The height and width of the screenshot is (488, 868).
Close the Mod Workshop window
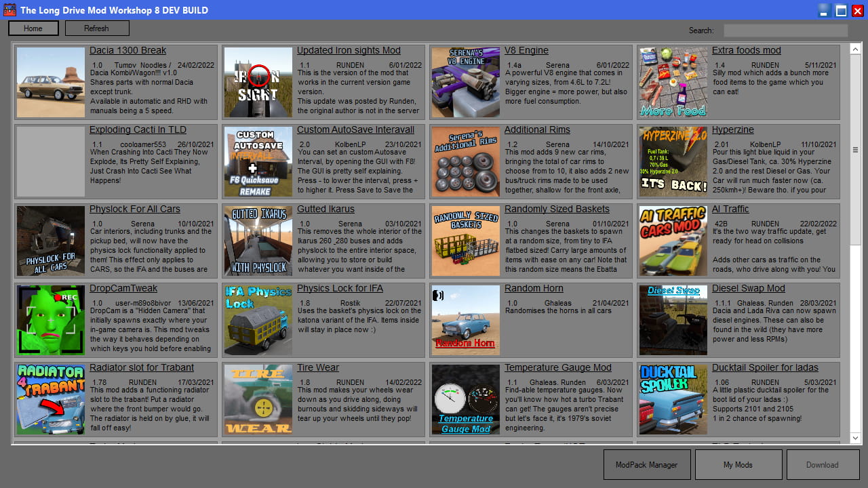(x=857, y=10)
